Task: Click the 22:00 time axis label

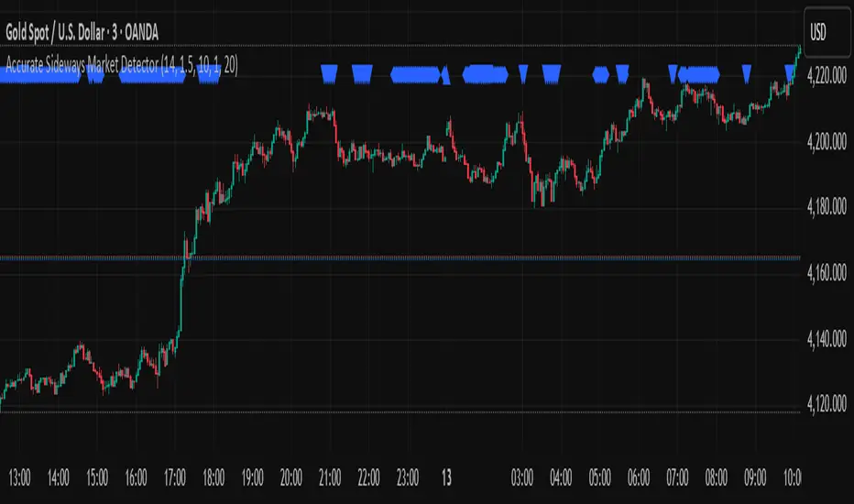Action: pyautogui.click(x=368, y=477)
